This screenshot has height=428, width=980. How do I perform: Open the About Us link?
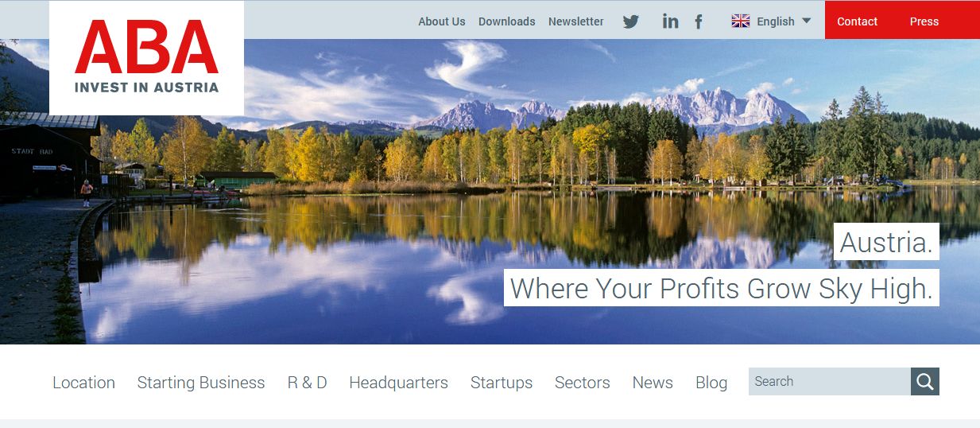tap(442, 21)
